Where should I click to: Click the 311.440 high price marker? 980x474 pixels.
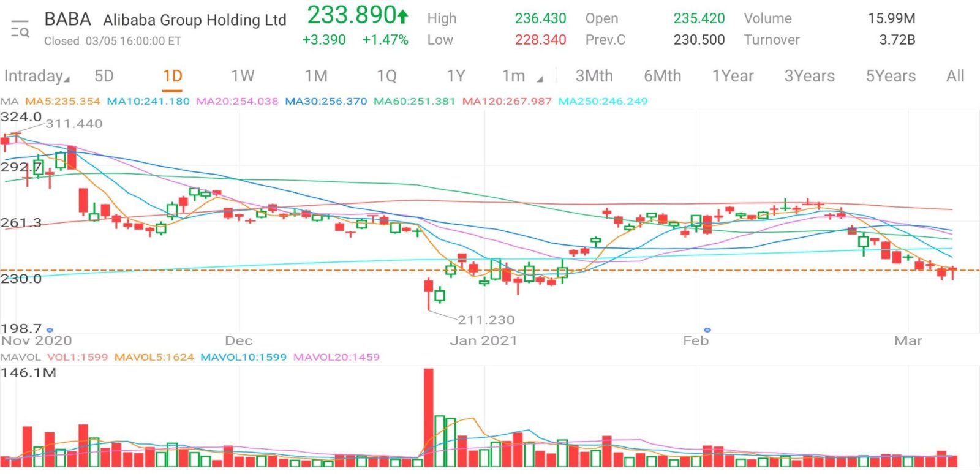click(x=74, y=124)
